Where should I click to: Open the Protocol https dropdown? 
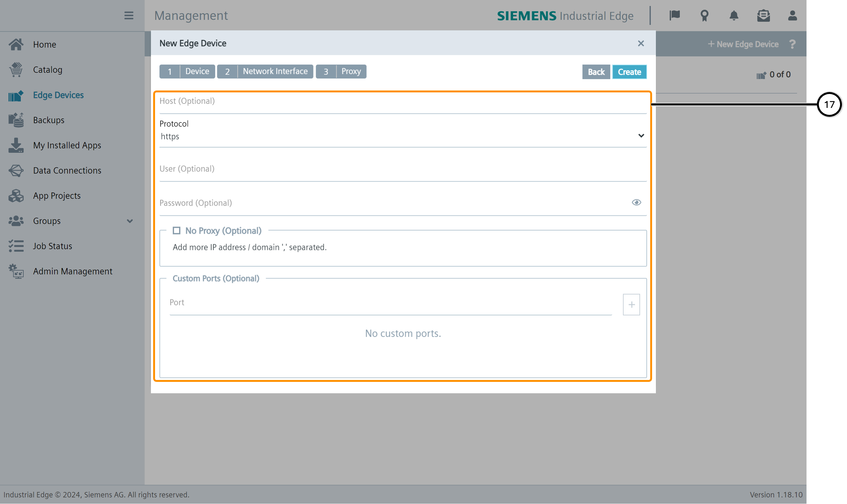pos(403,136)
